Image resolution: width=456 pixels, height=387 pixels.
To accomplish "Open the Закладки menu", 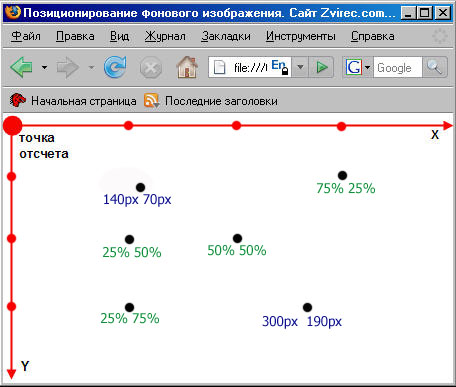I will 226,36.
